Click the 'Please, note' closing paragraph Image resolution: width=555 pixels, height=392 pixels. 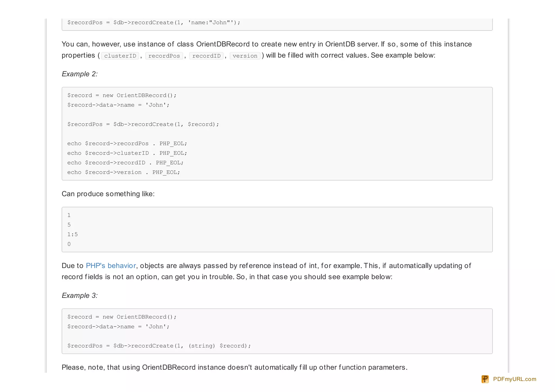click(x=234, y=367)
